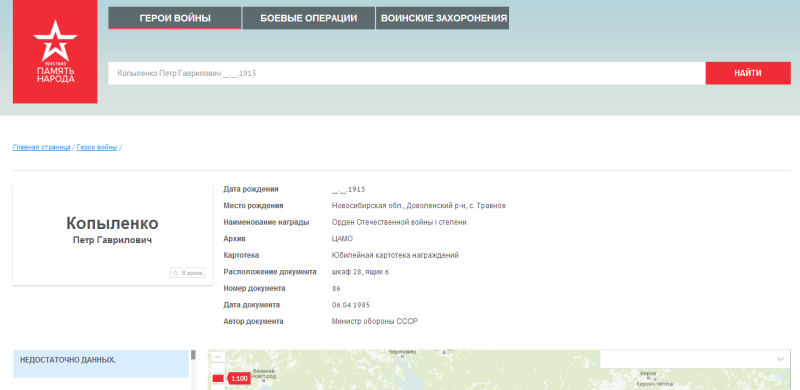Click the Память Народа star logo
Viewport: 800px width, 390px height.
(55, 52)
